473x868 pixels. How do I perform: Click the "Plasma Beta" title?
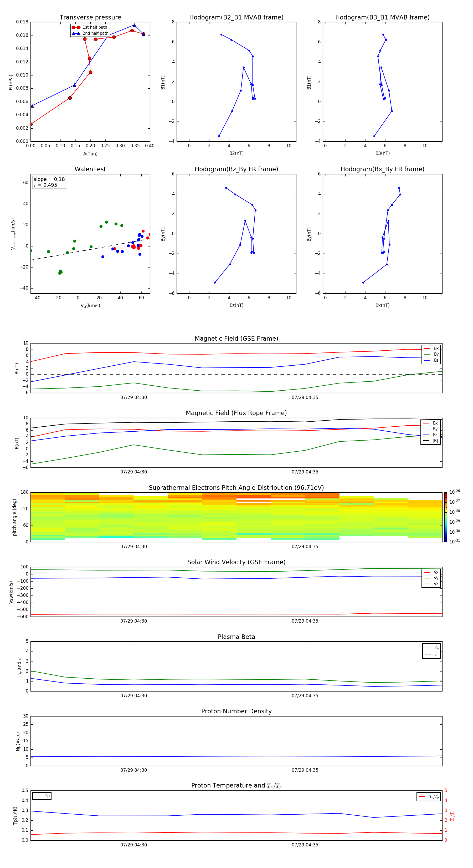point(236,637)
